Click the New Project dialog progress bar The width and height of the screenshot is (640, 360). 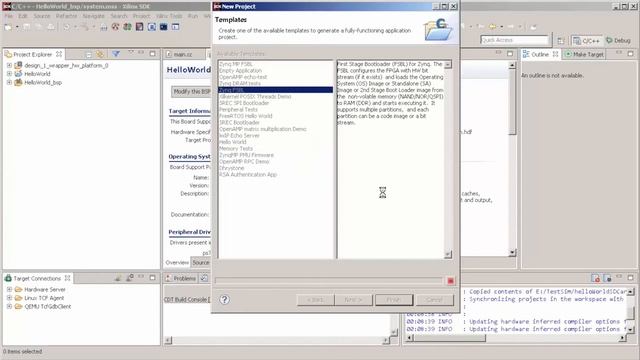329,280
